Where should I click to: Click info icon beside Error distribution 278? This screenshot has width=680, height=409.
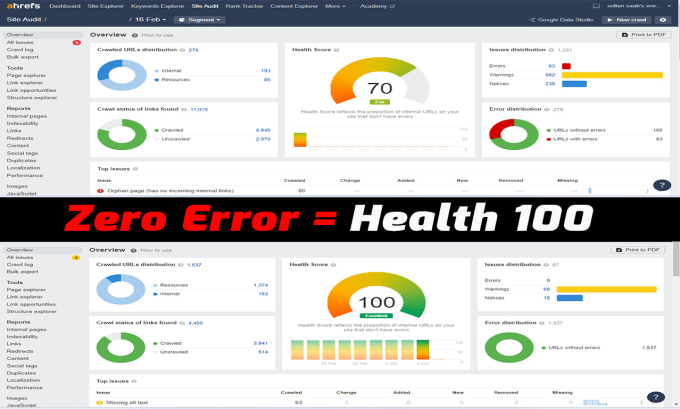547,109
